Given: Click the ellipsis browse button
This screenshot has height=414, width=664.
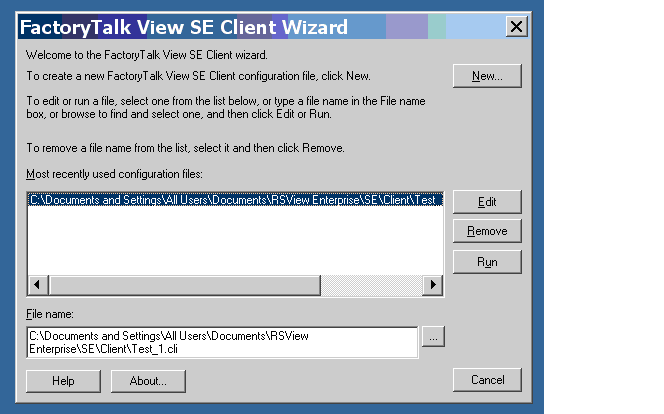Looking at the screenshot, I should (433, 337).
